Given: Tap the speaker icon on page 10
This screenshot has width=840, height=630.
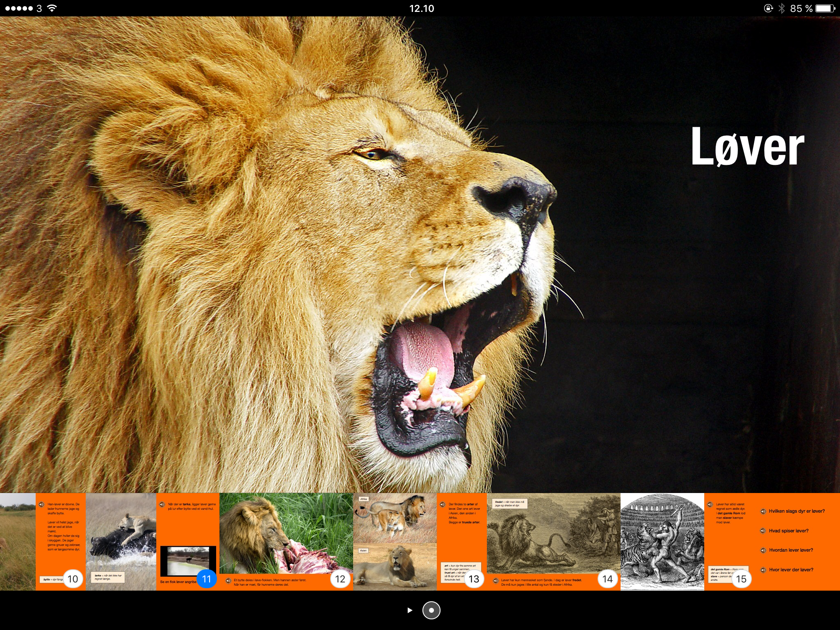Looking at the screenshot, I should pyautogui.click(x=41, y=504).
